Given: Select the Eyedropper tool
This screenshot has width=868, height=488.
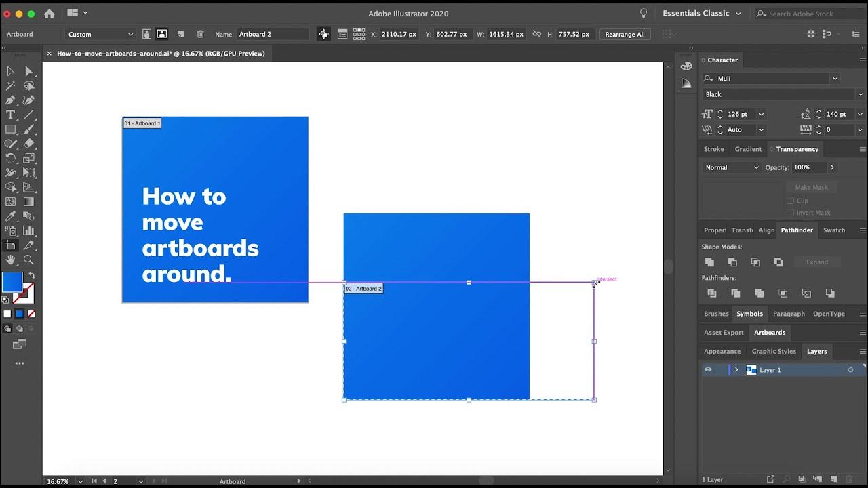Looking at the screenshot, I should pyautogui.click(x=11, y=216).
